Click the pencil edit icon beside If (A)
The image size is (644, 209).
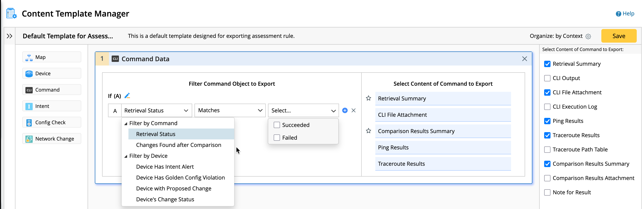[127, 96]
